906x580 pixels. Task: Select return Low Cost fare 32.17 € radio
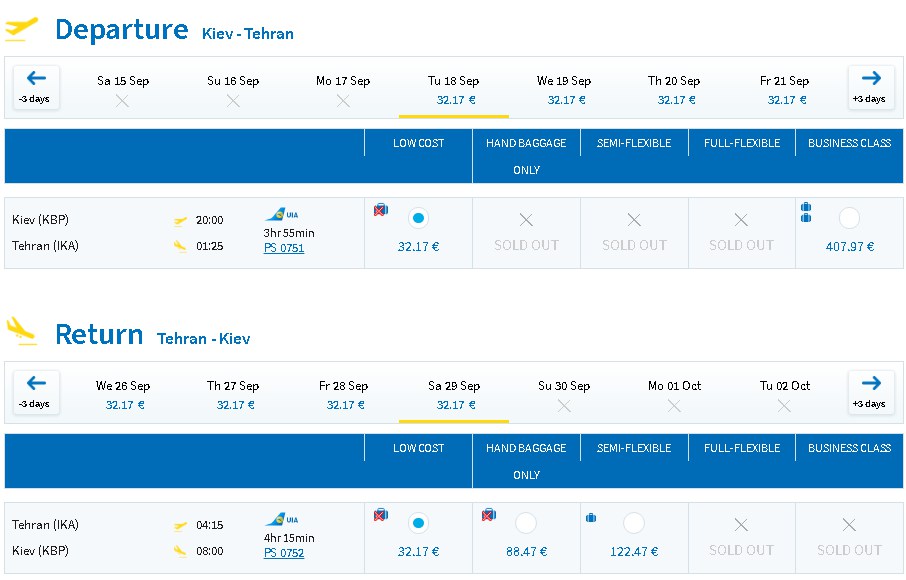tap(418, 523)
